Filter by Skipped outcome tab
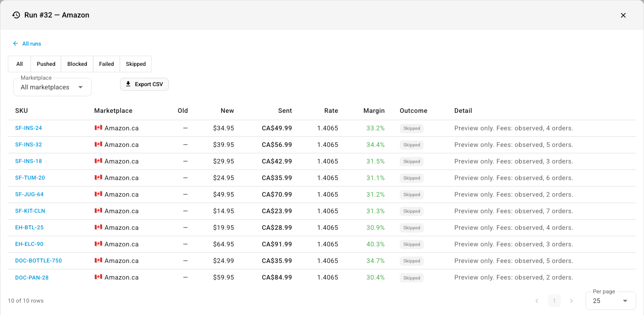 (x=136, y=64)
